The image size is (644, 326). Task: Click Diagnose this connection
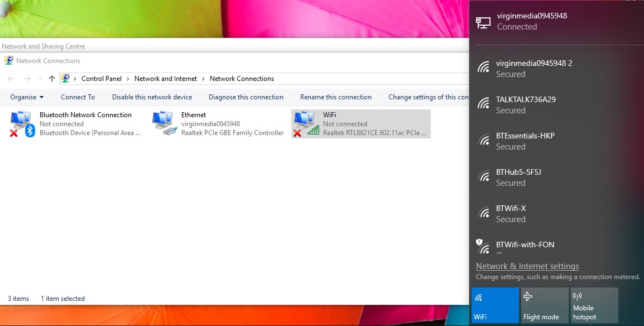pos(246,97)
